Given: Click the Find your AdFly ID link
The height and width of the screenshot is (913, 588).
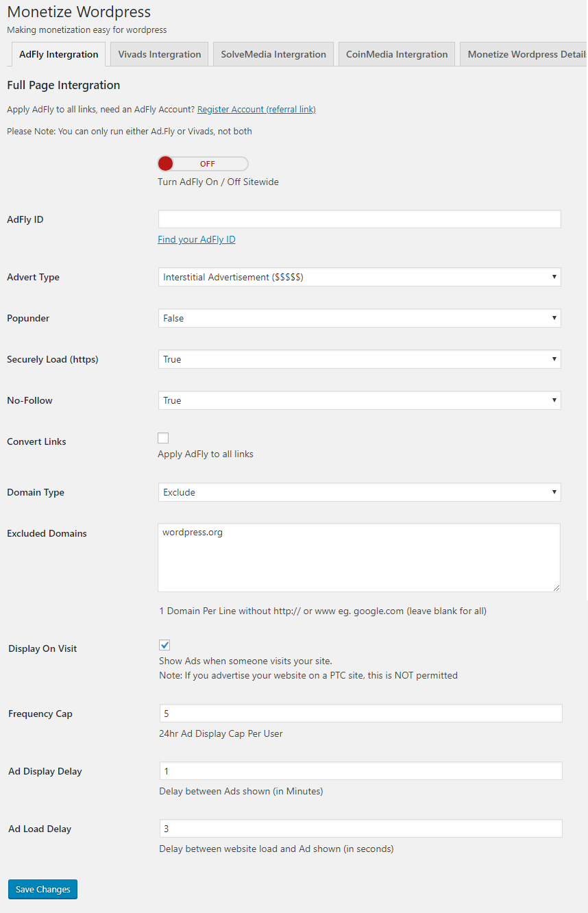Looking at the screenshot, I should point(197,239).
